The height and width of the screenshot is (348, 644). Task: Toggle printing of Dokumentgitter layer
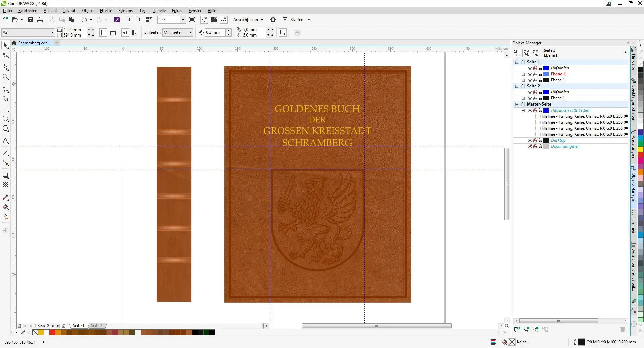(x=535, y=146)
